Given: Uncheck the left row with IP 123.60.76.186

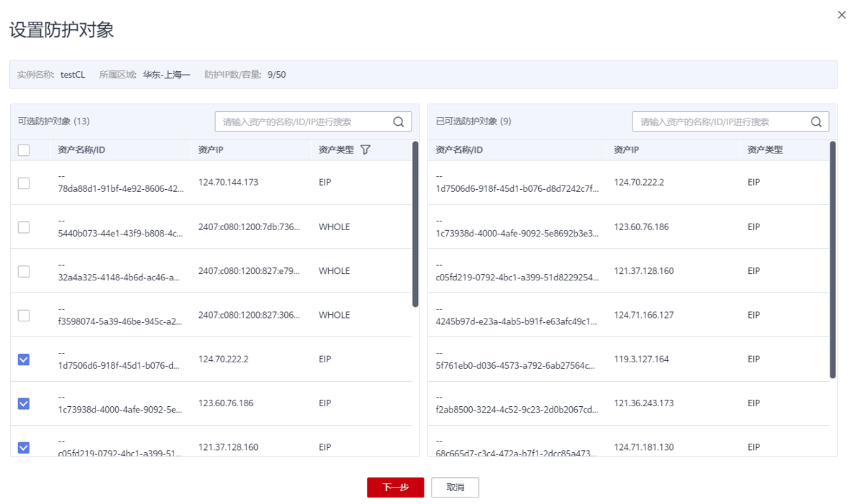Looking at the screenshot, I should pos(24,403).
